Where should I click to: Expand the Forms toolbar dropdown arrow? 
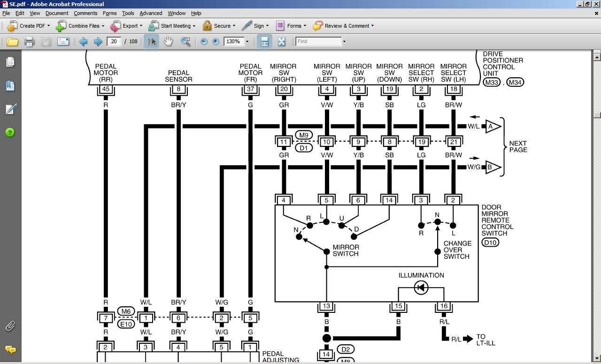click(305, 26)
